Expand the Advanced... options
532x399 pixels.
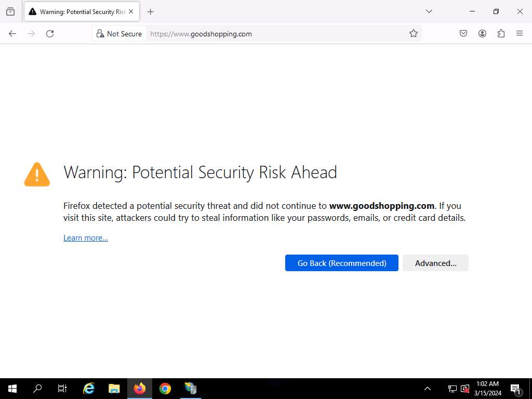tap(435, 263)
